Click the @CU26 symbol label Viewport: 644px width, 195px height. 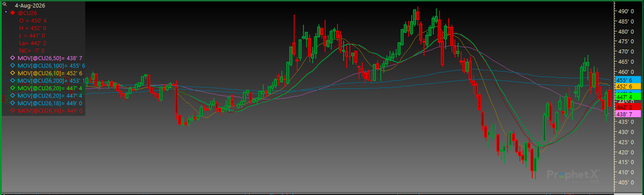[x=27, y=13]
